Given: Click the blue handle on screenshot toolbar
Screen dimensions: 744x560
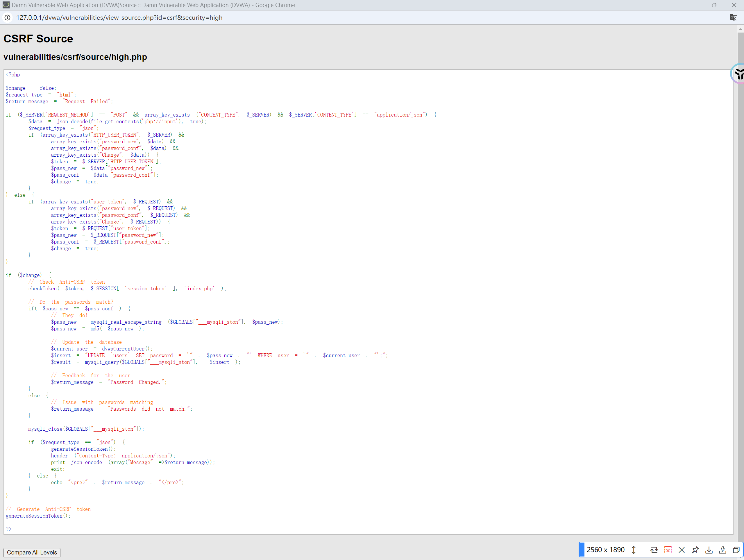Looking at the screenshot, I should coord(581,550).
